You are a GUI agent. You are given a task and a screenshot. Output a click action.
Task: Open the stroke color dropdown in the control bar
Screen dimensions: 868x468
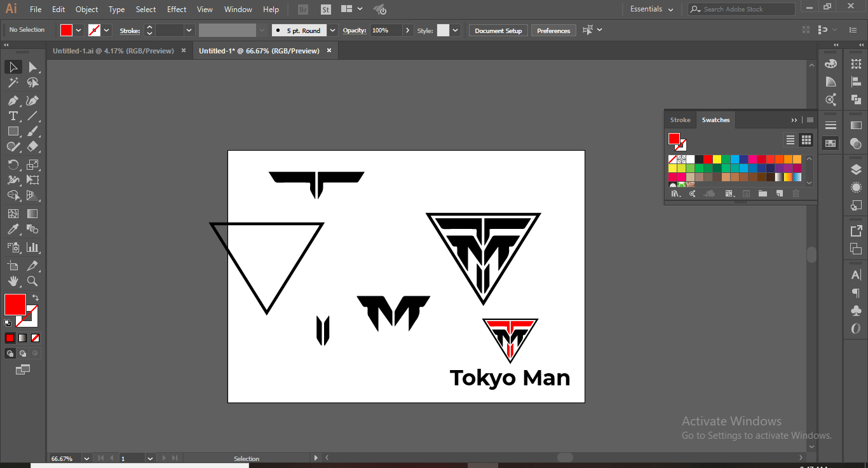coord(107,30)
